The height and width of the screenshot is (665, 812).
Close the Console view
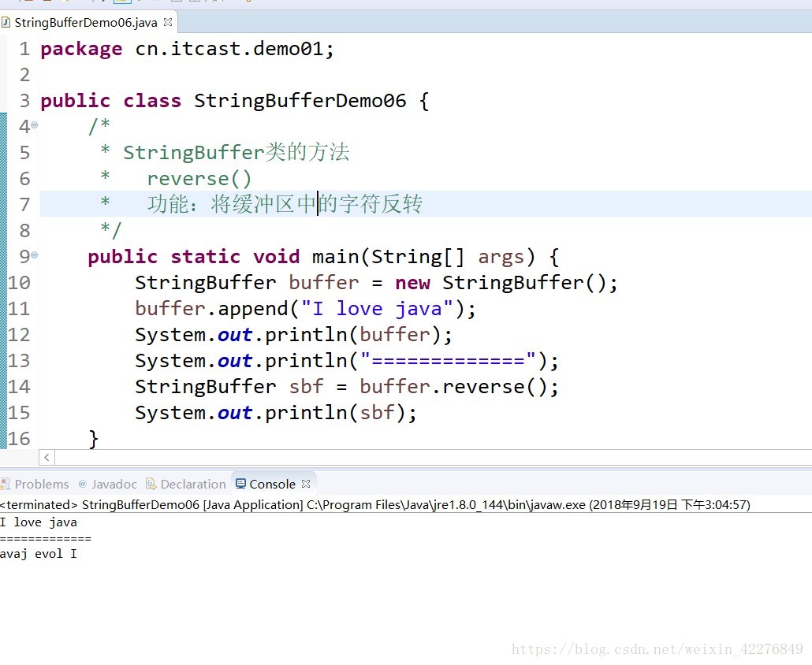point(307,484)
